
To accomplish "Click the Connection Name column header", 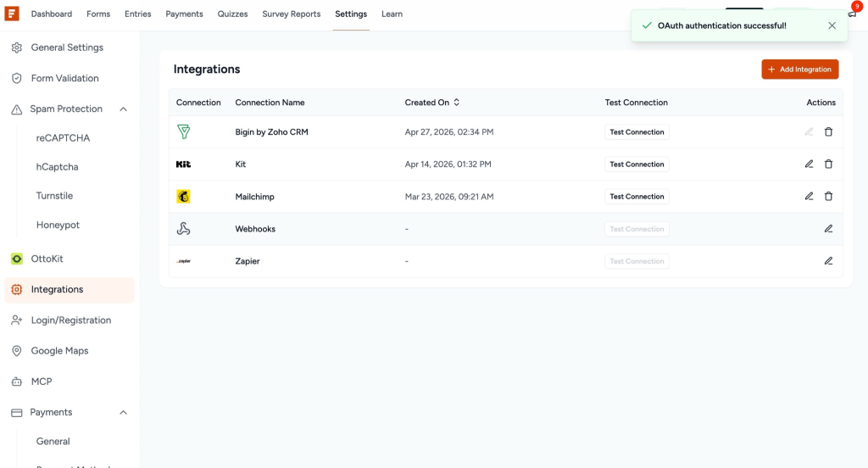I will (x=270, y=103).
